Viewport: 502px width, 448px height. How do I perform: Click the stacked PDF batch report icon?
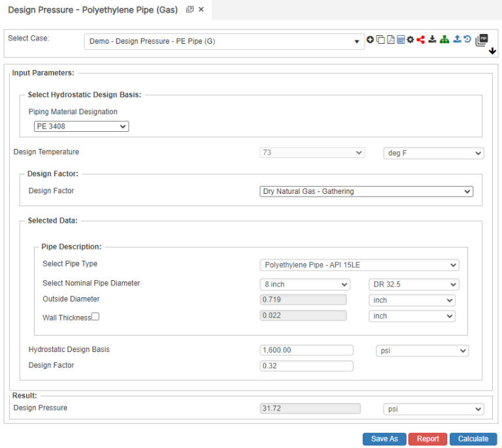click(x=482, y=40)
